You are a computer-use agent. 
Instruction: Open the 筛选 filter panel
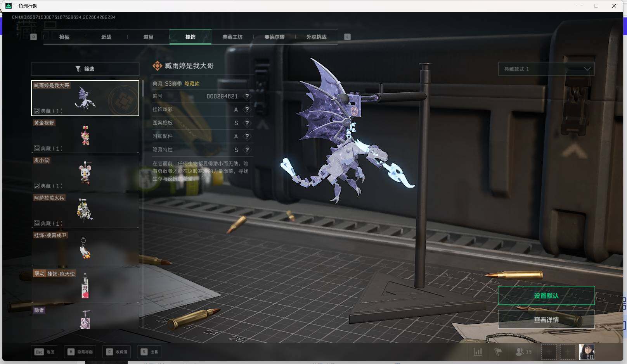coord(85,69)
